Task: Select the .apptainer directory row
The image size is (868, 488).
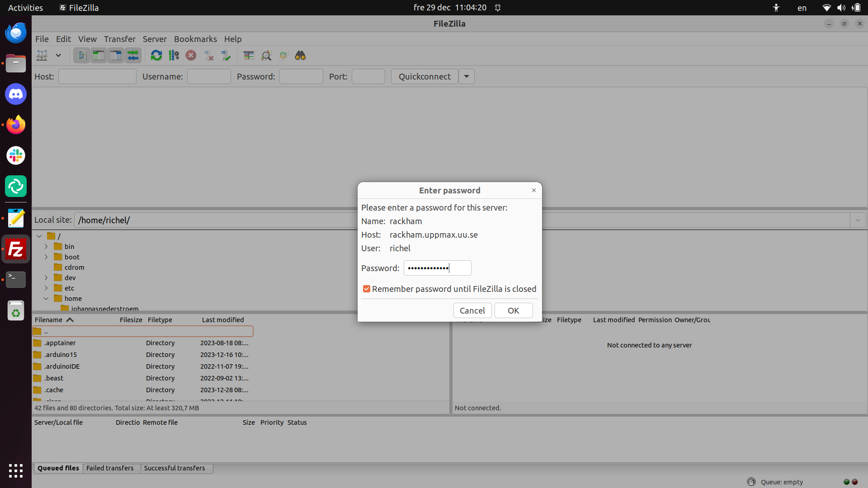Action: 143,343
